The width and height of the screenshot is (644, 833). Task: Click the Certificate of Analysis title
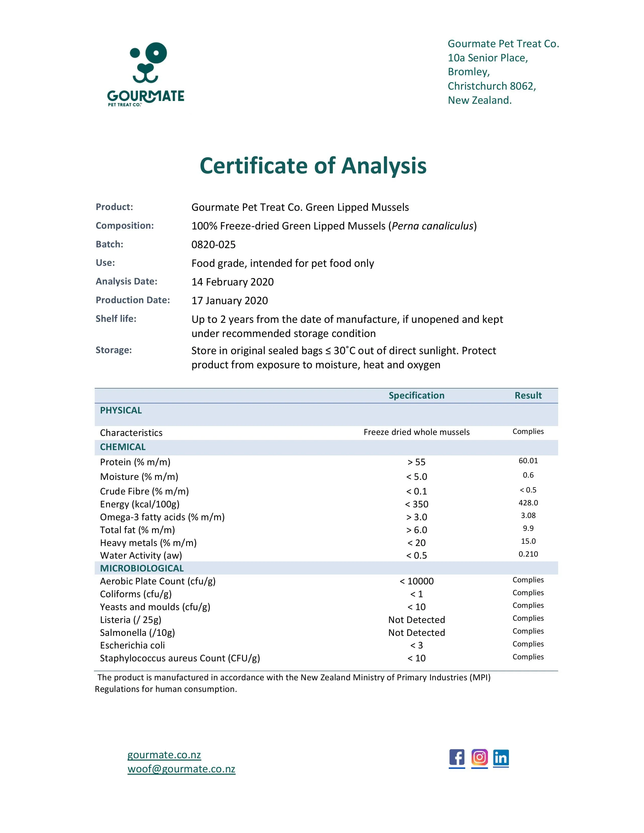[313, 166]
